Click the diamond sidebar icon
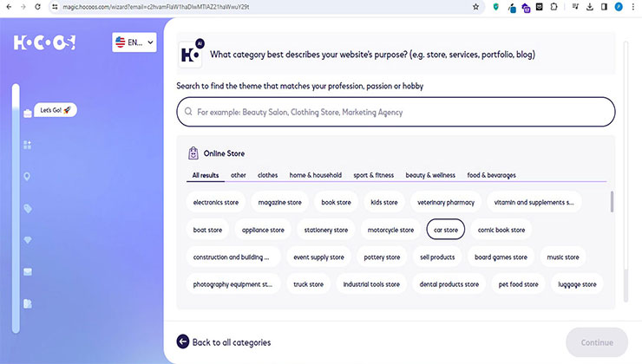Image resolution: width=642 pixels, height=364 pixels. 28,240
